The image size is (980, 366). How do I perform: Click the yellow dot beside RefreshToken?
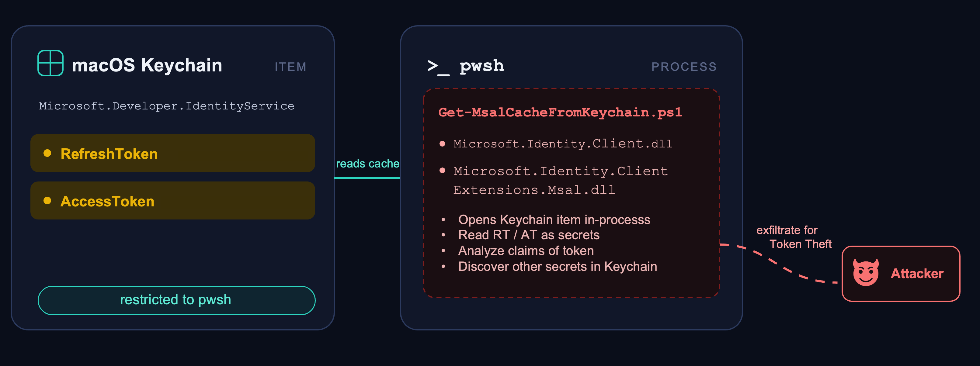pyautogui.click(x=47, y=153)
